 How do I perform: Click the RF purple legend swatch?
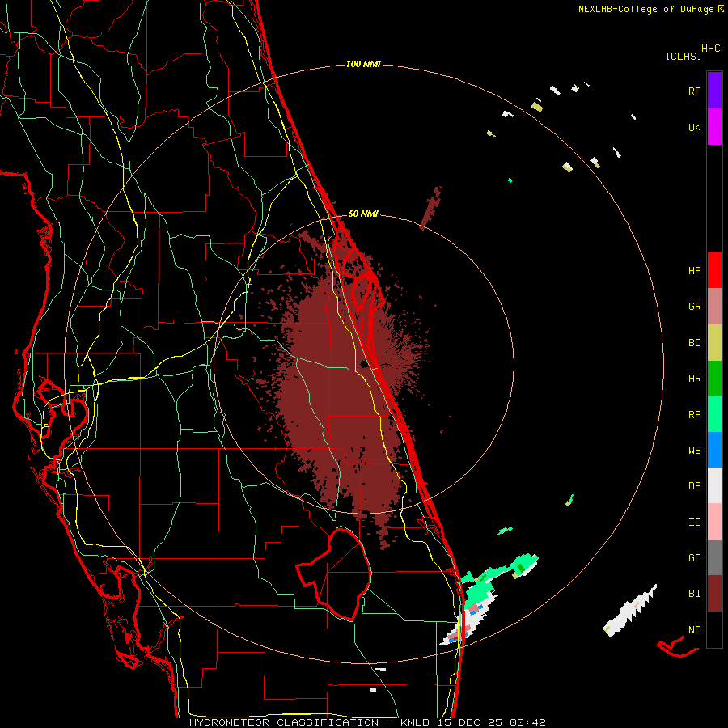(714, 91)
